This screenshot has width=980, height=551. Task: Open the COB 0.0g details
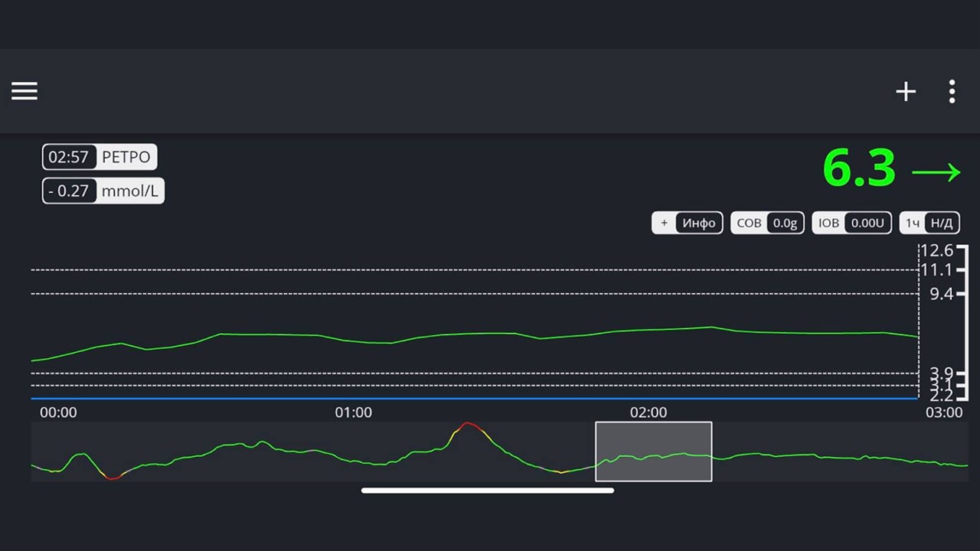767,223
